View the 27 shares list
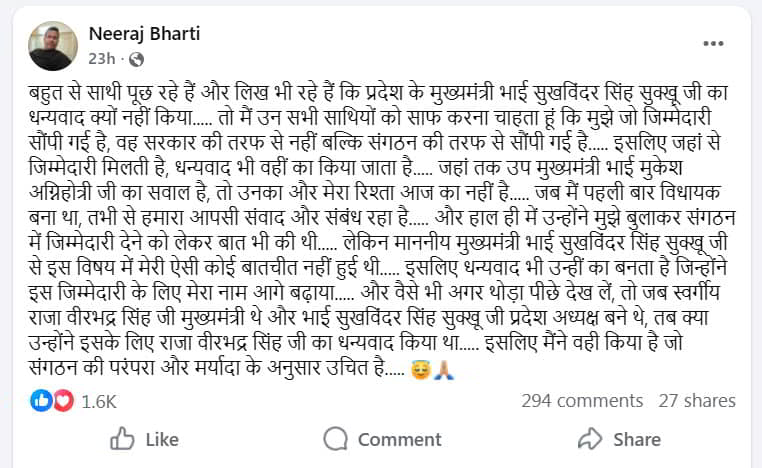This screenshot has height=468, width=762. pos(695,401)
